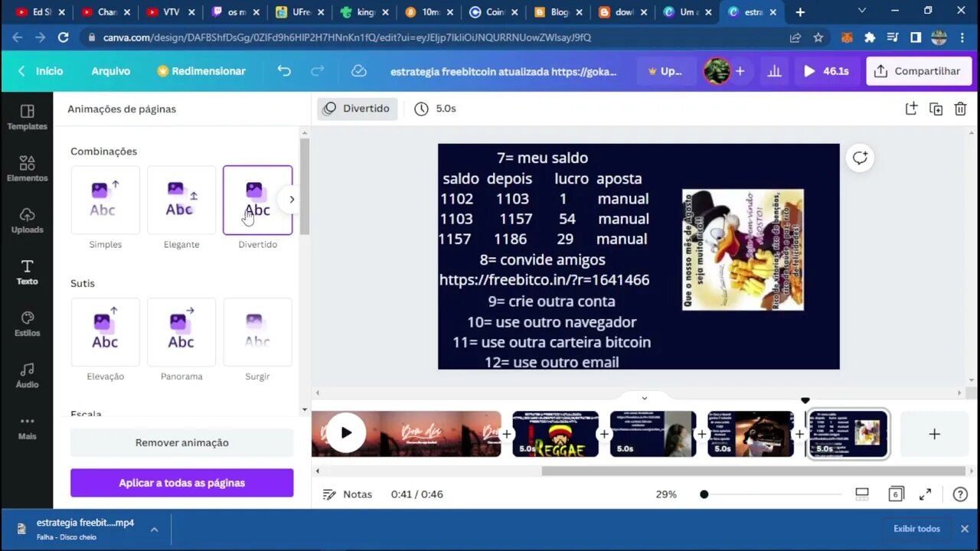Click the Compartilhar button
This screenshot has height=551, width=980.
(919, 70)
